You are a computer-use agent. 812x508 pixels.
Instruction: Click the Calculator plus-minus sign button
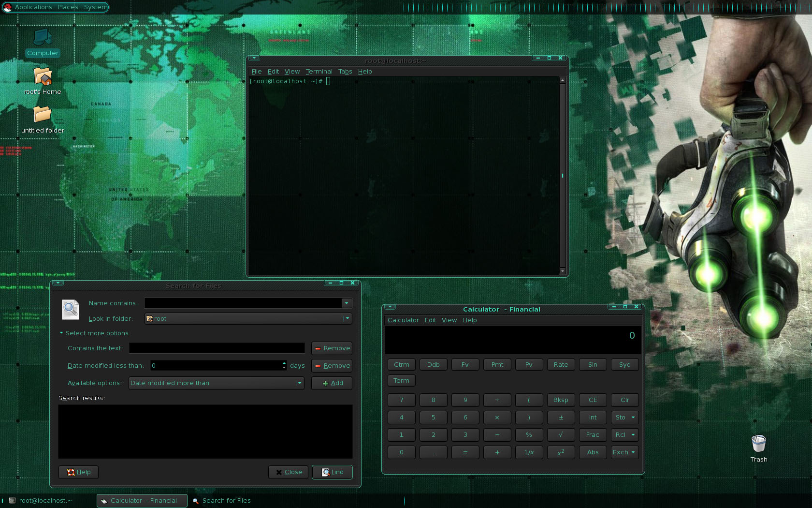[x=561, y=418]
